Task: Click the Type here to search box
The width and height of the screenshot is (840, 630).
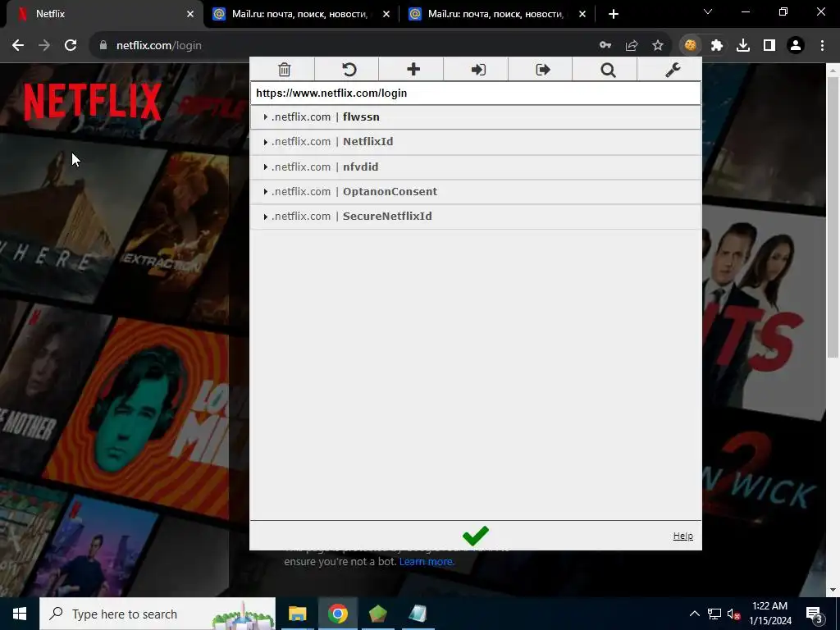Action: 157,614
